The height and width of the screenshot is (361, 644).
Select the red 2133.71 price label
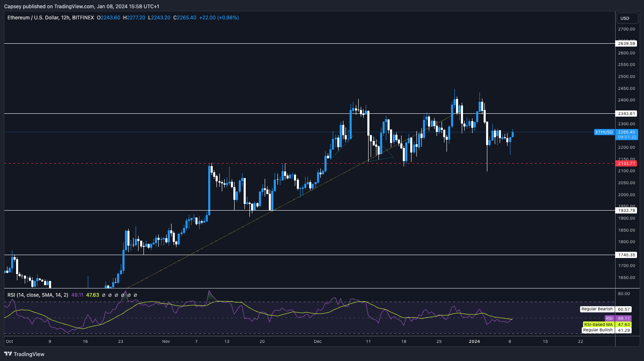click(626, 164)
